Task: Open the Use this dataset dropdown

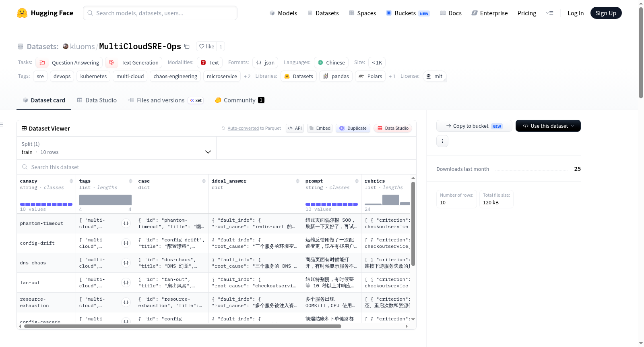Action: pyautogui.click(x=548, y=126)
